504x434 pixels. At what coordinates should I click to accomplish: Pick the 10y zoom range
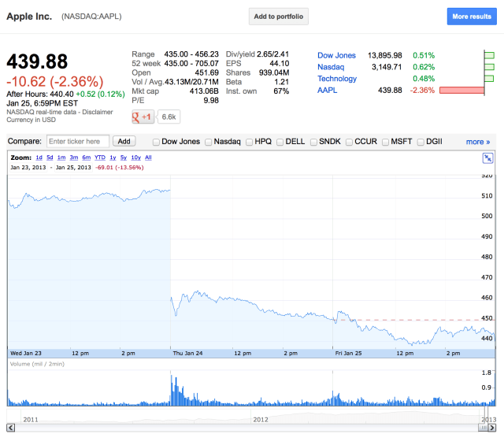(x=135, y=158)
